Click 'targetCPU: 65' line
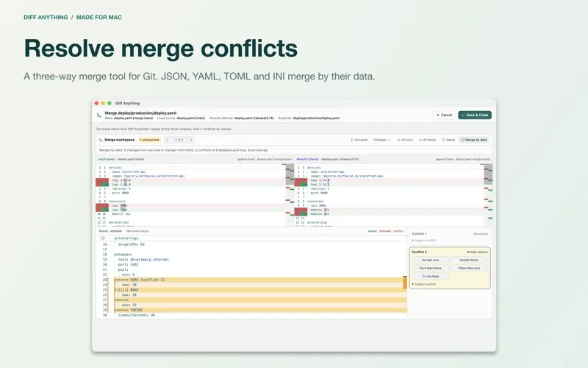Image resolution: width=588 pixels, height=368 pixels. point(132,244)
